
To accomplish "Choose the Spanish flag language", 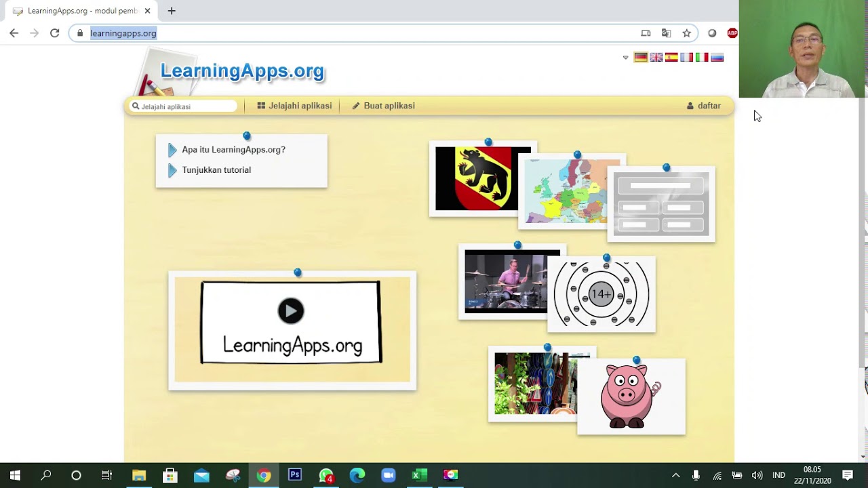I will click(x=671, y=58).
